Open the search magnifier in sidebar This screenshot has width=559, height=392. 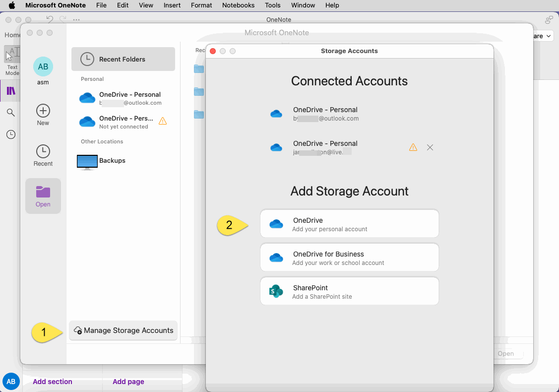pyautogui.click(x=11, y=113)
